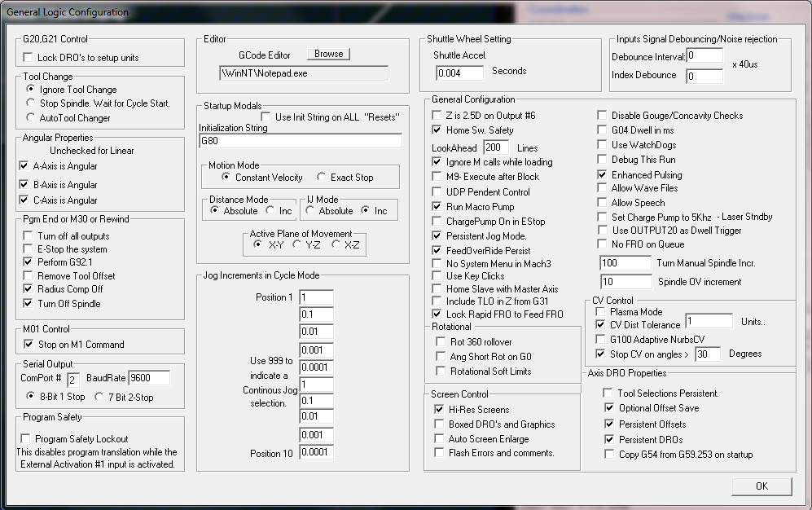The width and height of the screenshot is (812, 510).
Task: Click the Browse button for GCode Editor
Action: point(329,54)
